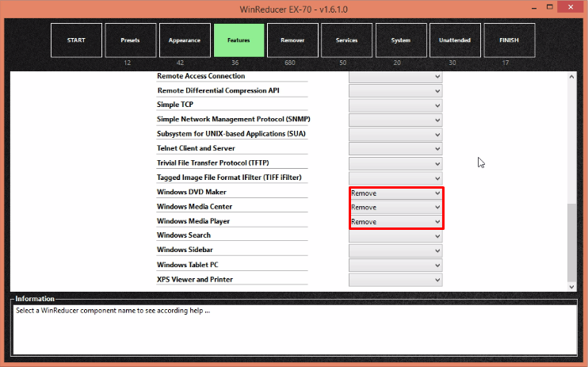Screen dimensions: 588x367
Task: Close the WinReducer EX-70 window
Action: pyautogui.click(x=571, y=7)
